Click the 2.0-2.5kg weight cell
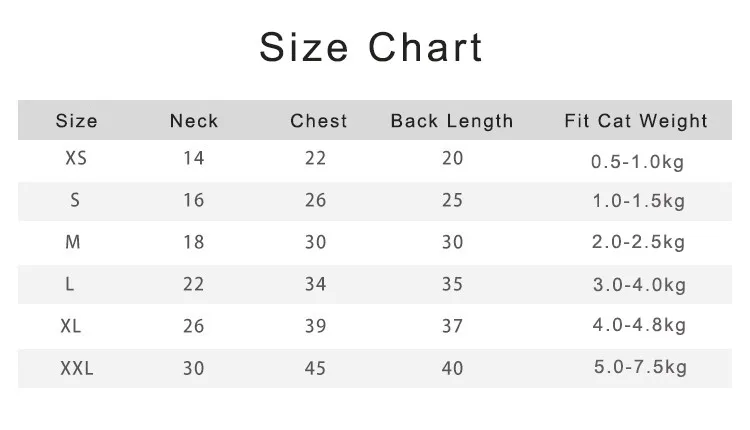This screenshot has width=750, height=430. (x=638, y=243)
